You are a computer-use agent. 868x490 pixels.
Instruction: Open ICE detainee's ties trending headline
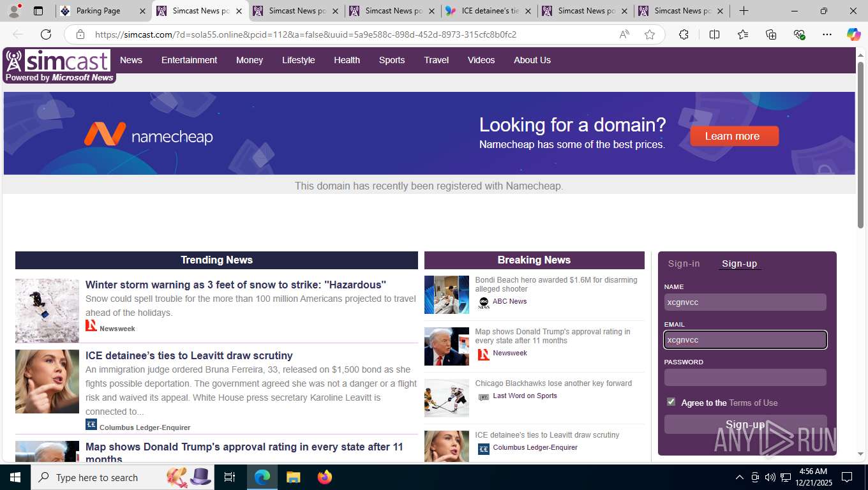click(189, 355)
